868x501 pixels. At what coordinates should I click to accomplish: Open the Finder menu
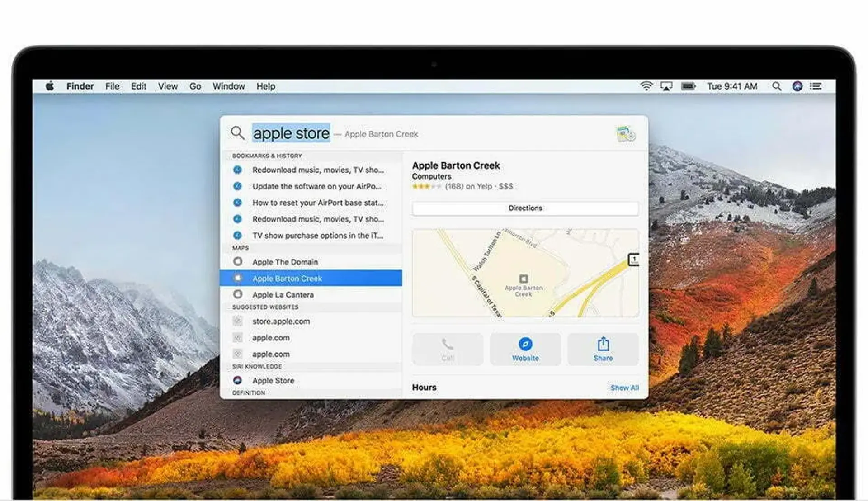pos(80,86)
